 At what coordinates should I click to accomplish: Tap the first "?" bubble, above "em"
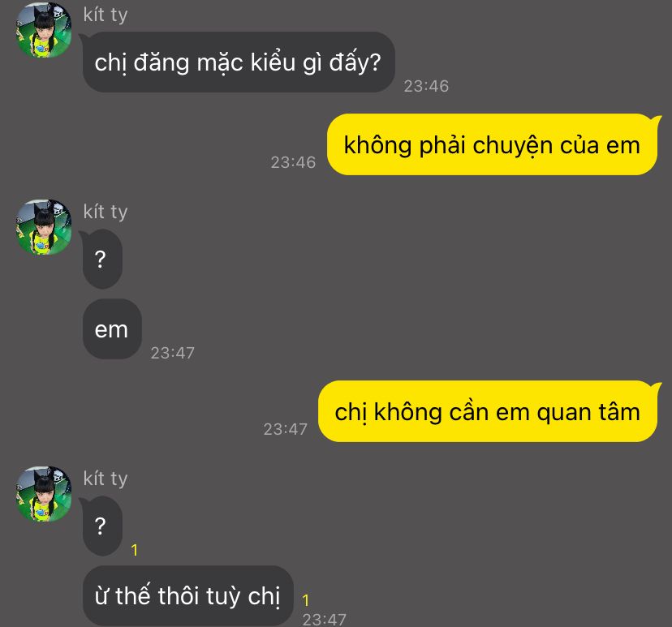coord(102,259)
